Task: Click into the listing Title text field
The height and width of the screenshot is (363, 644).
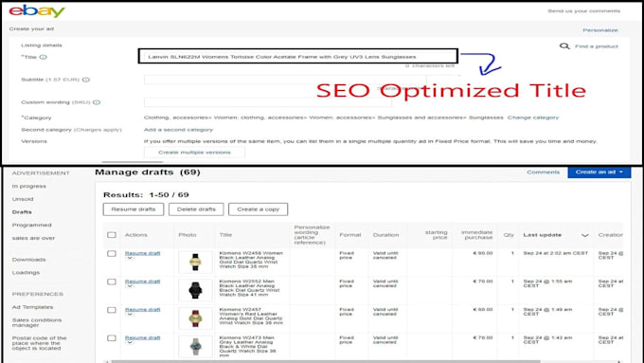Action: 297,56
